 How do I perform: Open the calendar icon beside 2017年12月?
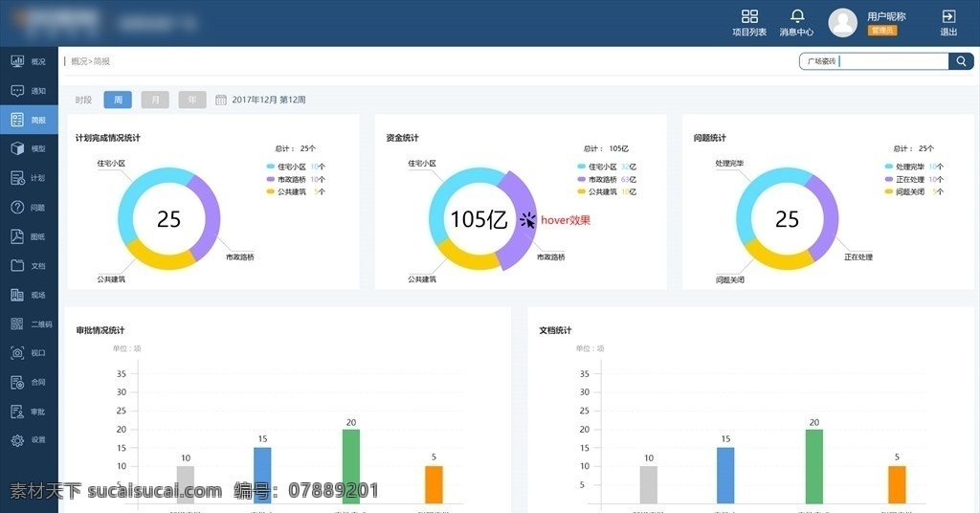pyautogui.click(x=221, y=100)
